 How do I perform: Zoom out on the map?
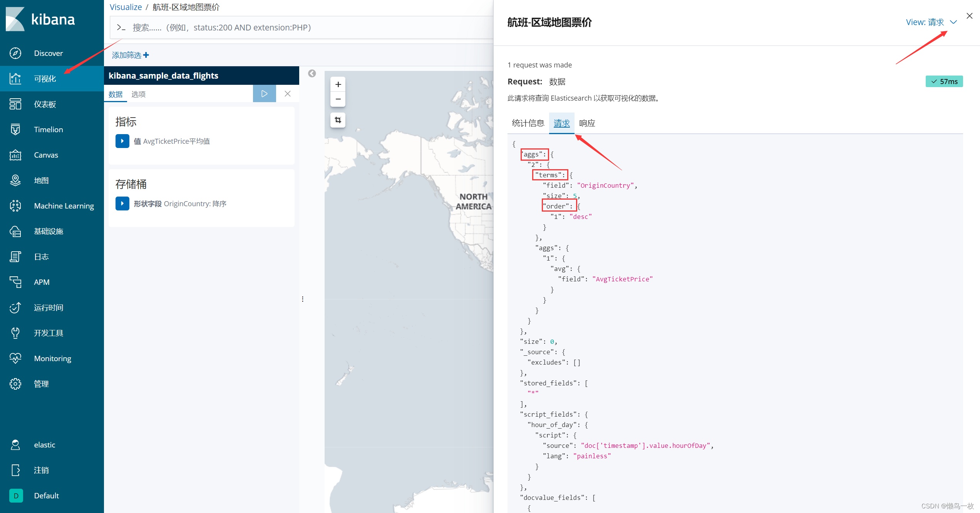[338, 99]
